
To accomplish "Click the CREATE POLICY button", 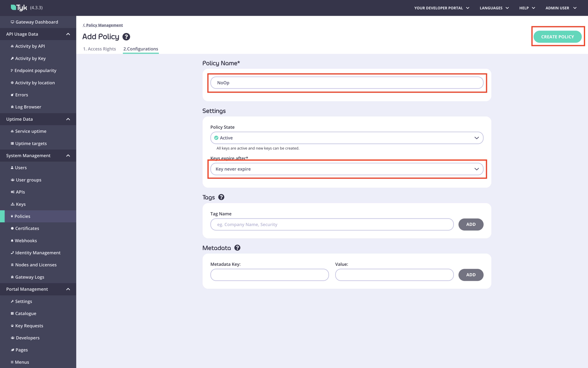I will point(557,37).
